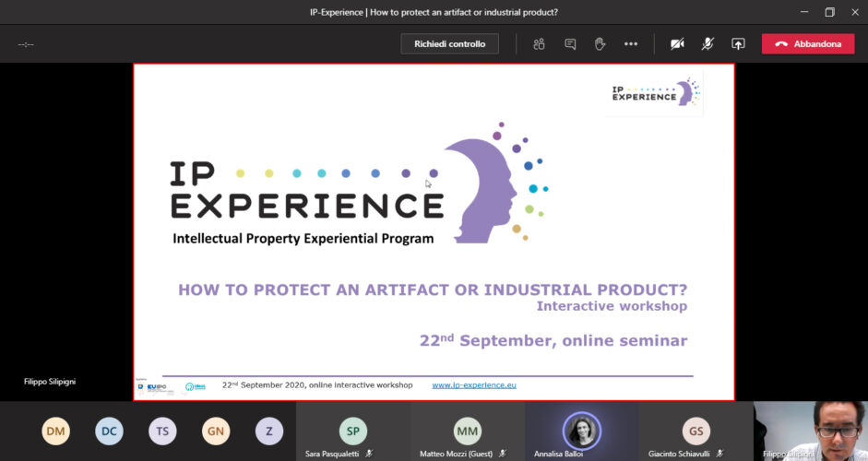Show participants panel icon

point(539,43)
